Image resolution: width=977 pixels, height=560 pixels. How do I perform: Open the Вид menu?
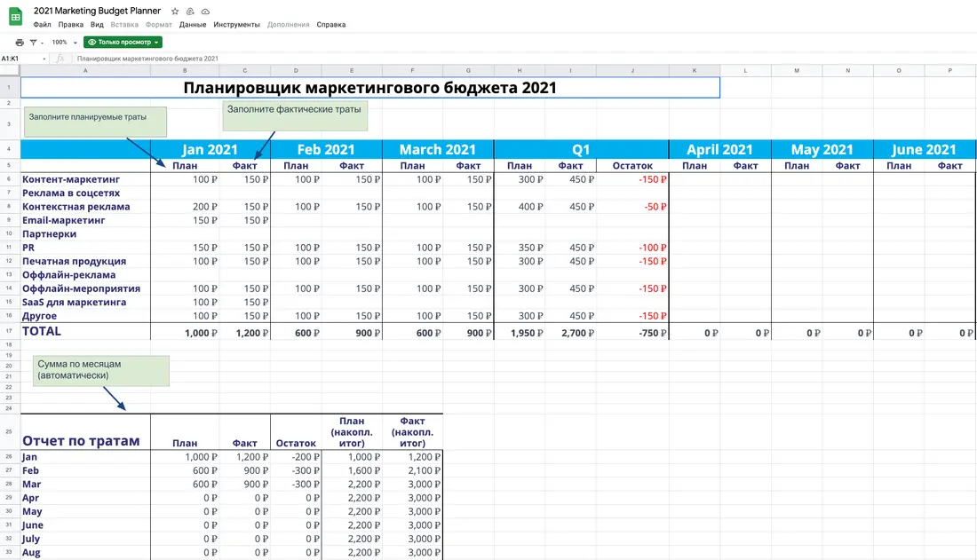coord(97,25)
